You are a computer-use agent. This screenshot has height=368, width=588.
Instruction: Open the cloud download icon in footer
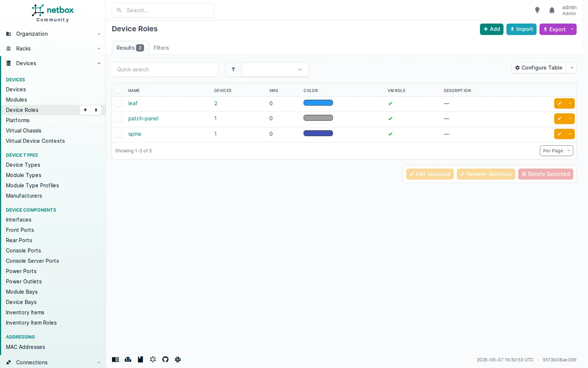(128, 360)
